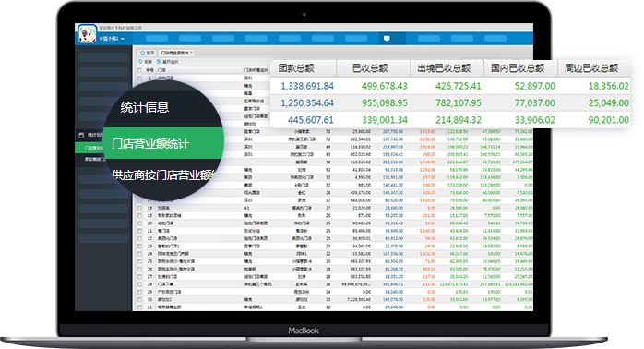The height and width of the screenshot is (349, 644).
Task: Tick the checkbox for row 18
Action: pos(139,208)
